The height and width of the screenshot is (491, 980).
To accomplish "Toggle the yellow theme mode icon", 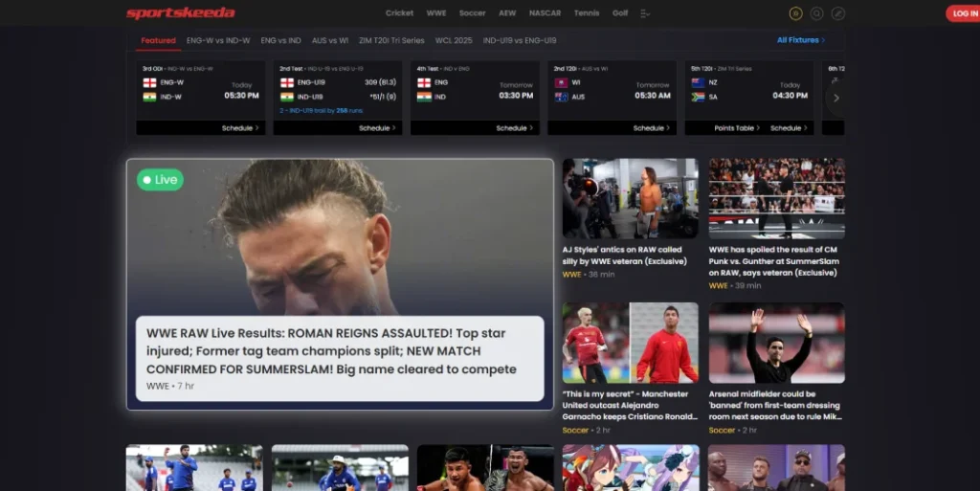I will click(795, 13).
